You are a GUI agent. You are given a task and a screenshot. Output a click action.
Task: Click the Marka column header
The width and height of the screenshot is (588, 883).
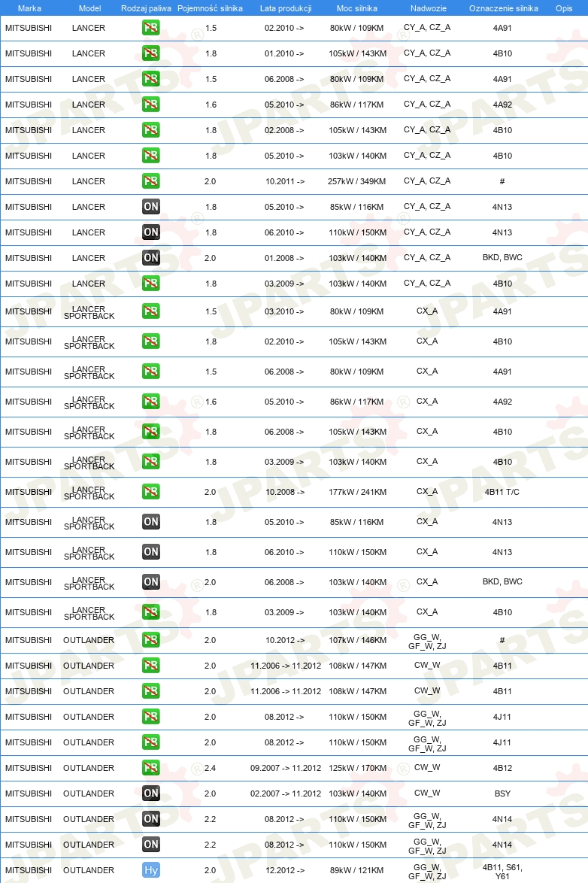click(x=29, y=8)
